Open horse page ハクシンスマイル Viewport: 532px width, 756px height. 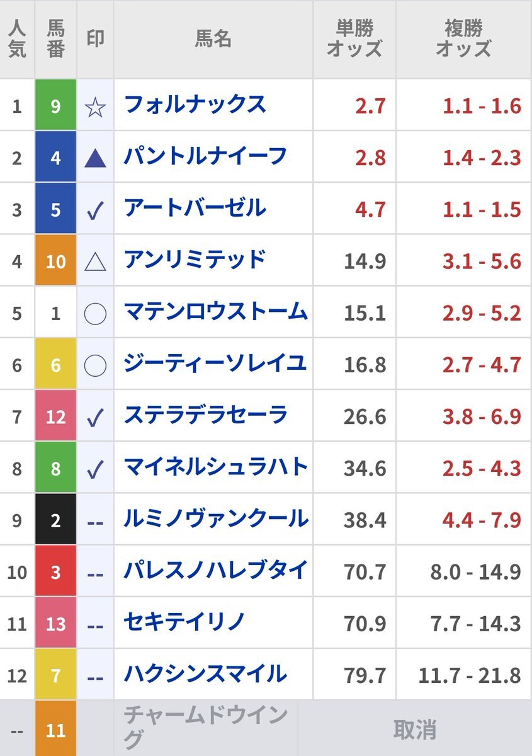point(205,674)
